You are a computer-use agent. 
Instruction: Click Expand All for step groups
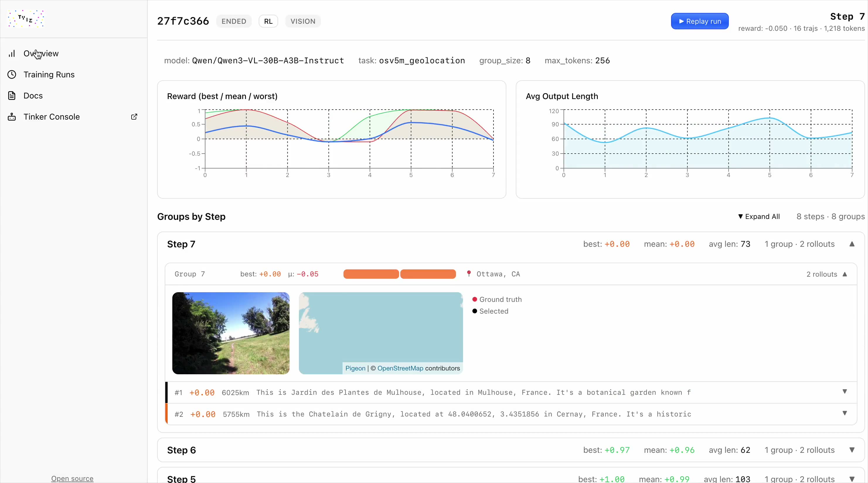(x=759, y=216)
